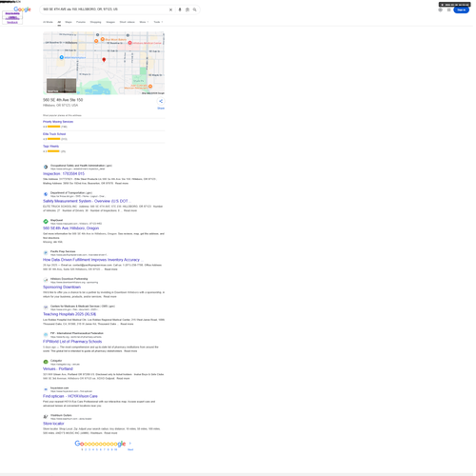Click the dark recording timer overlay

point(455,5)
